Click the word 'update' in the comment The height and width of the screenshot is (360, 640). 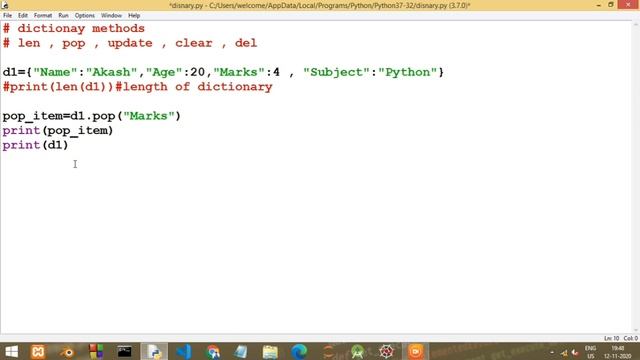(130, 43)
